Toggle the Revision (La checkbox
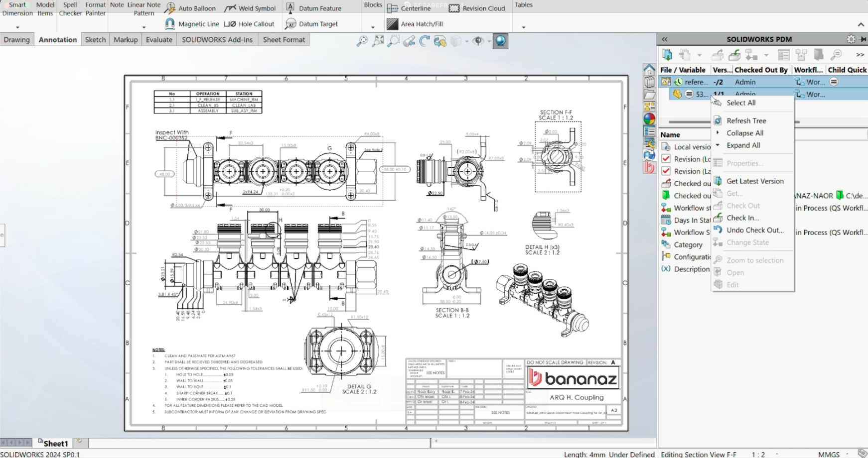This screenshot has height=458, width=868. [666, 171]
